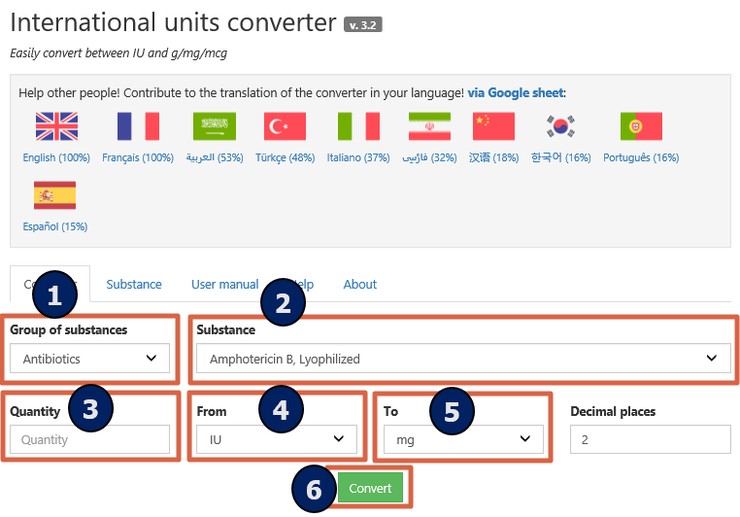Pick the Iranian Farsi flag
This screenshot has height=517, width=740.
coord(429,126)
